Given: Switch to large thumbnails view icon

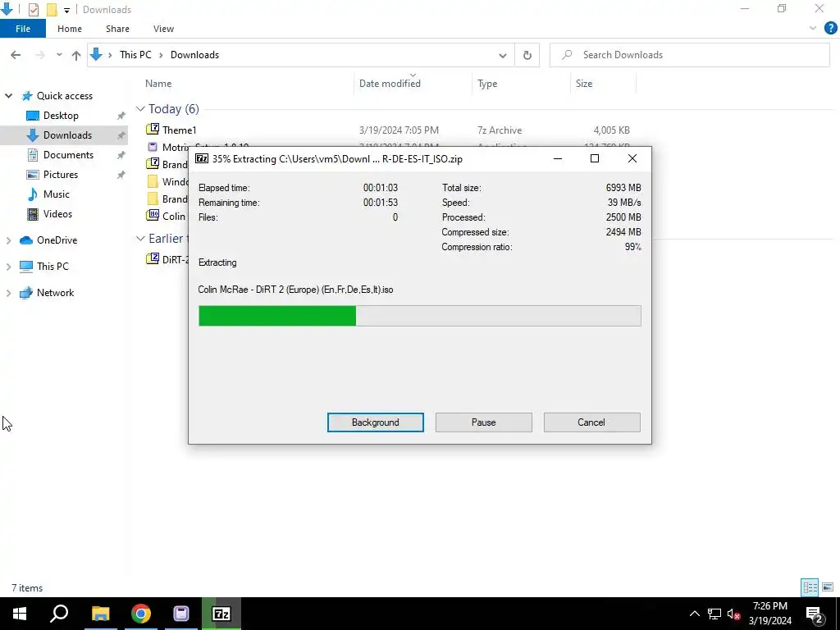Looking at the screenshot, I should 828,587.
